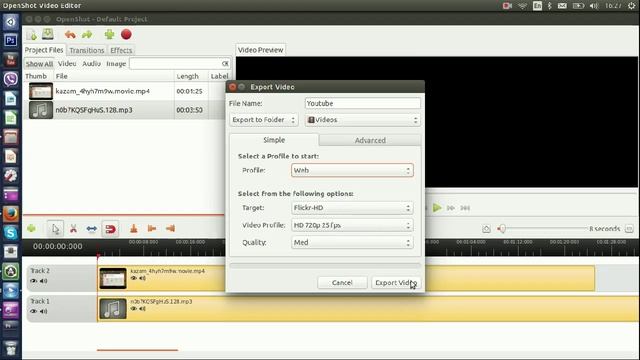The width and height of the screenshot is (640, 360).
Task: Toggle eye on kazam movie clip
Action: click(133, 278)
